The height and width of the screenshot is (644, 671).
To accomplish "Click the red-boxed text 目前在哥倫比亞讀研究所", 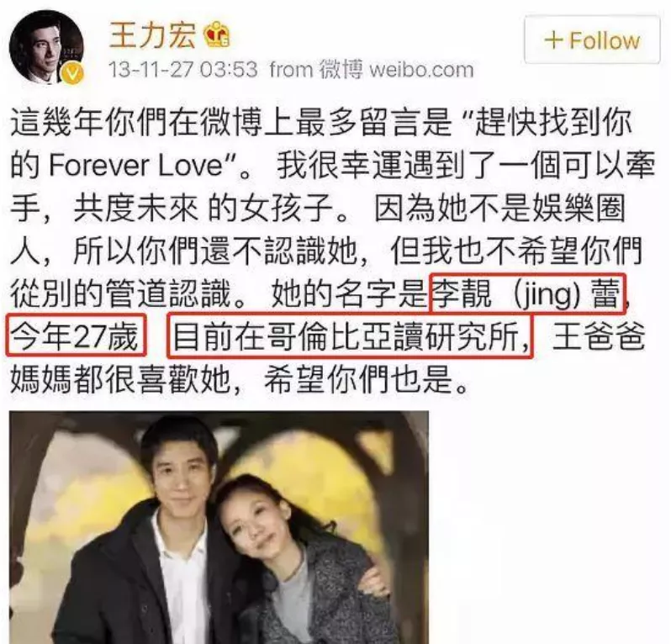I will pyautogui.click(x=350, y=335).
